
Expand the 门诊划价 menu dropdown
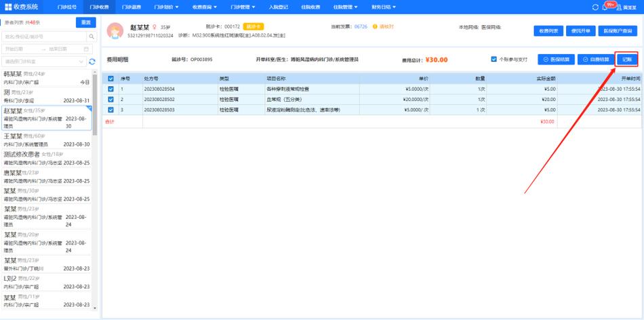coord(166,7)
